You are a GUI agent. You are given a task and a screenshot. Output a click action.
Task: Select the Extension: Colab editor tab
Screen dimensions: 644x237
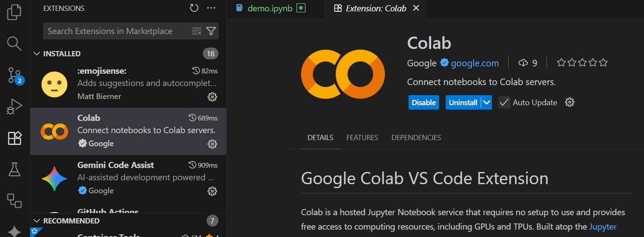point(375,8)
